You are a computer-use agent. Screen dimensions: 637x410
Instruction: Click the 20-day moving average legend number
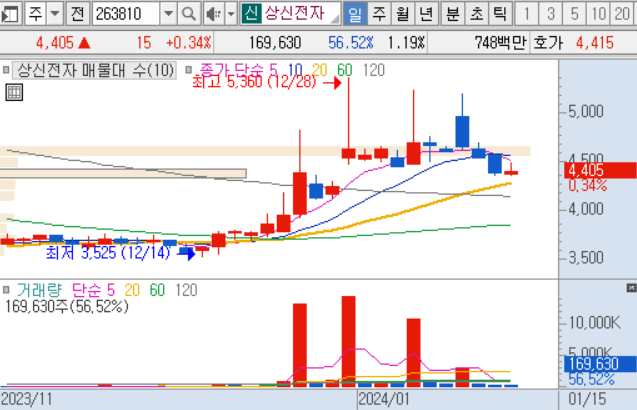[x=320, y=70]
